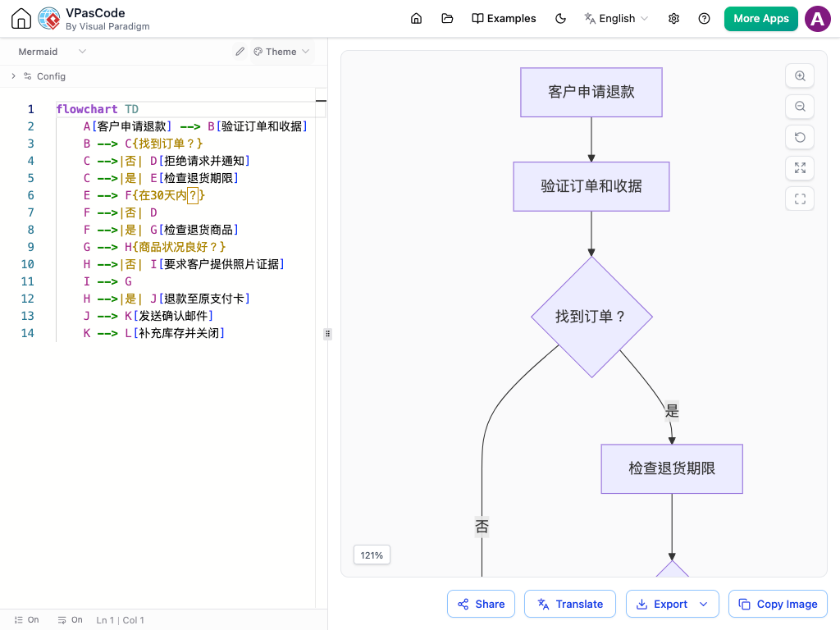Expand the Config section
The image size is (840, 630).
click(13, 76)
